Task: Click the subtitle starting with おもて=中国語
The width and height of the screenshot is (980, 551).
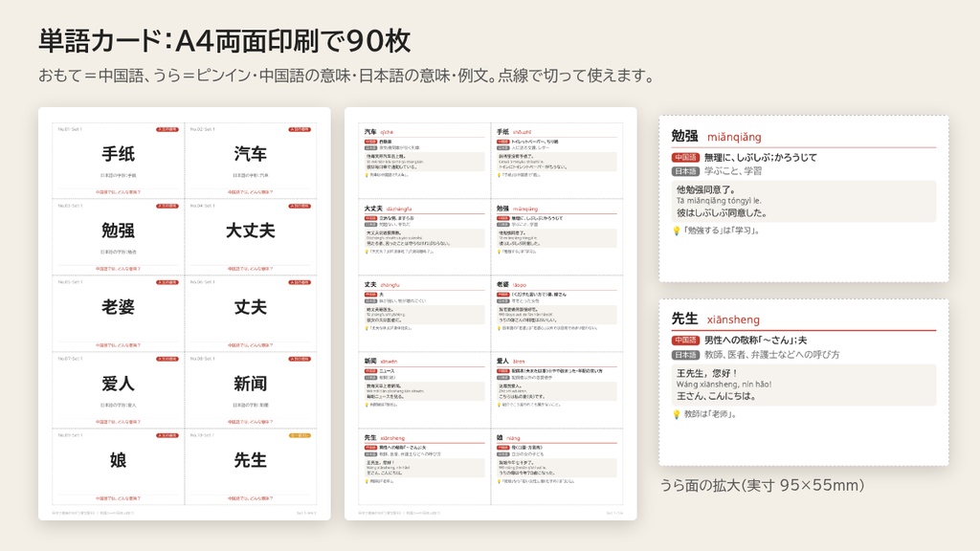Action: [x=348, y=76]
